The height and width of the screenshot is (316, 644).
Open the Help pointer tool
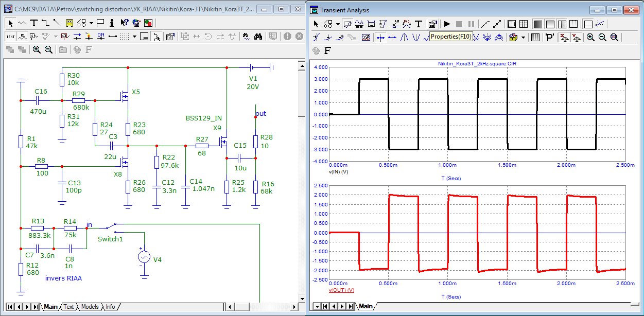pyautogui.click(x=124, y=23)
